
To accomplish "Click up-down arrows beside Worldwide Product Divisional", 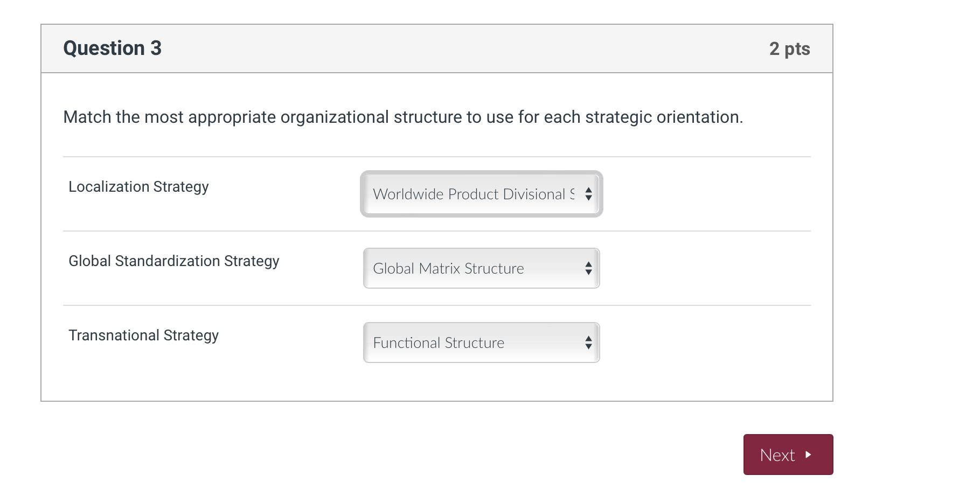I will [x=588, y=194].
